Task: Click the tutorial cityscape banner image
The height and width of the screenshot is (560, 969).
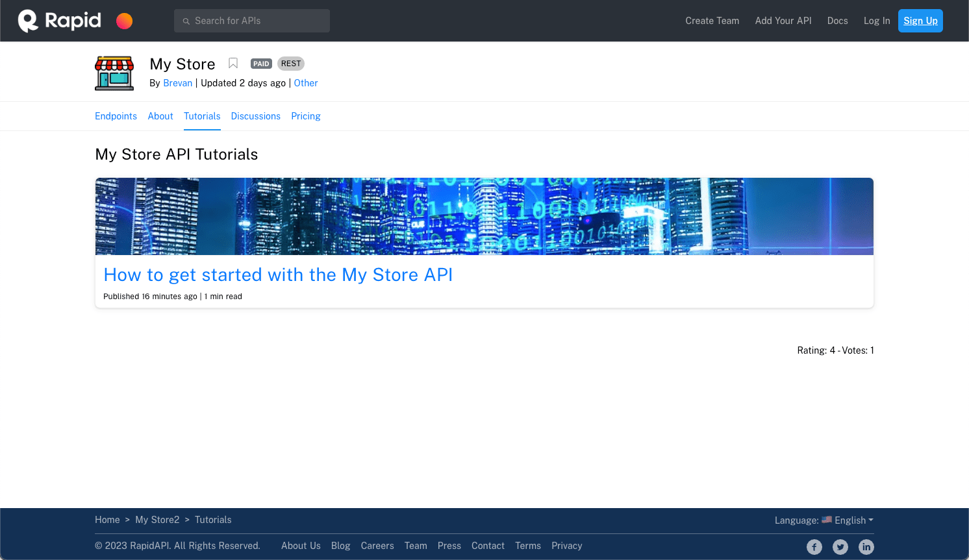Action: pyautogui.click(x=484, y=215)
